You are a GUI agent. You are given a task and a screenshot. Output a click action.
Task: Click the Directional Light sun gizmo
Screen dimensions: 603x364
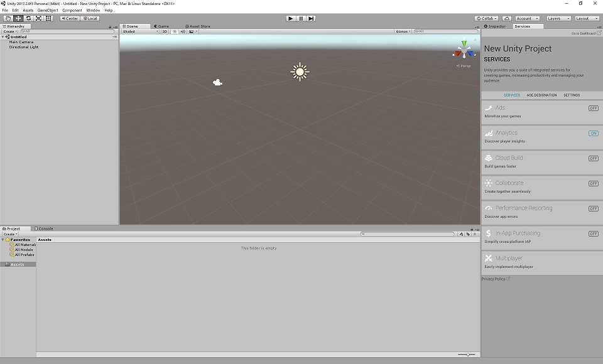[300, 72]
